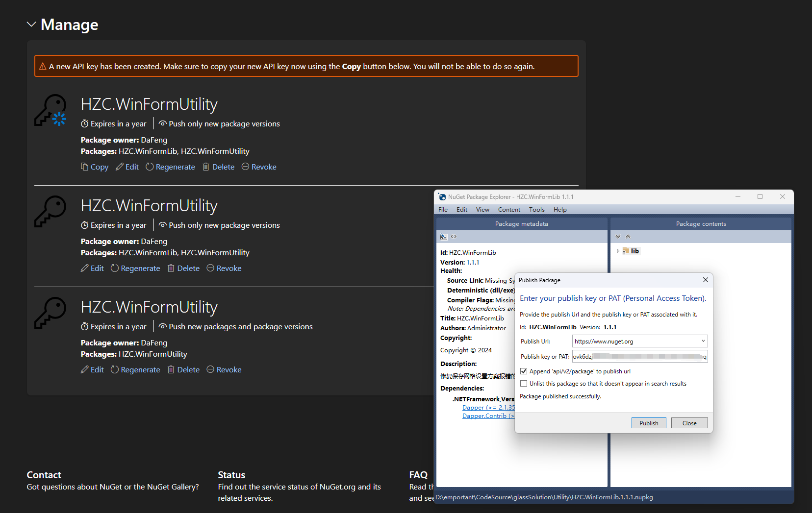Delete the second HZC.WinFormUtility API key

184,269
